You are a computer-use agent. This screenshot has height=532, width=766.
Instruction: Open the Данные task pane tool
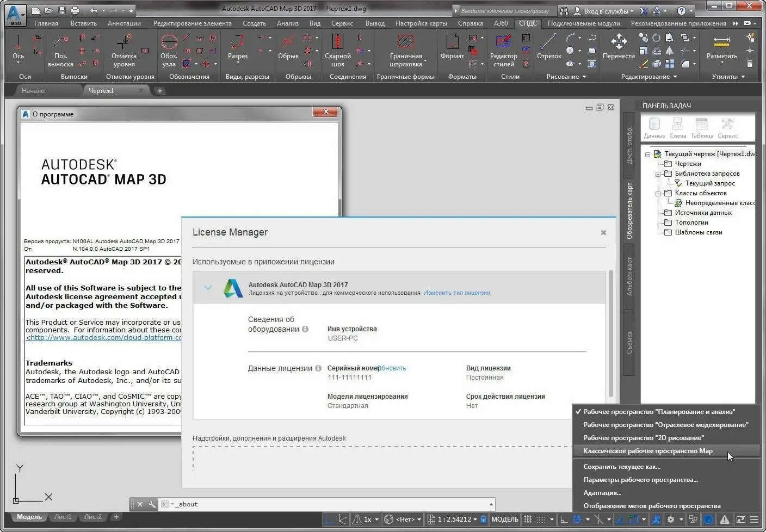click(x=654, y=128)
